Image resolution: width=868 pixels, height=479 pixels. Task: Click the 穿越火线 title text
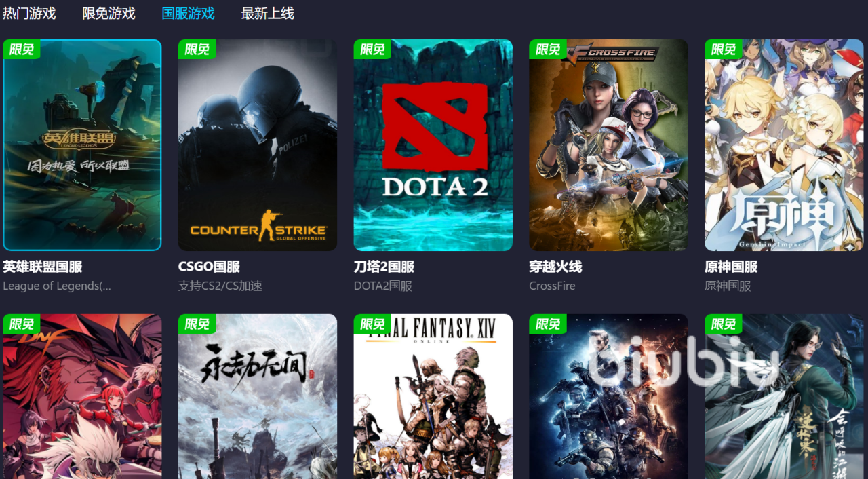pos(555,267)
